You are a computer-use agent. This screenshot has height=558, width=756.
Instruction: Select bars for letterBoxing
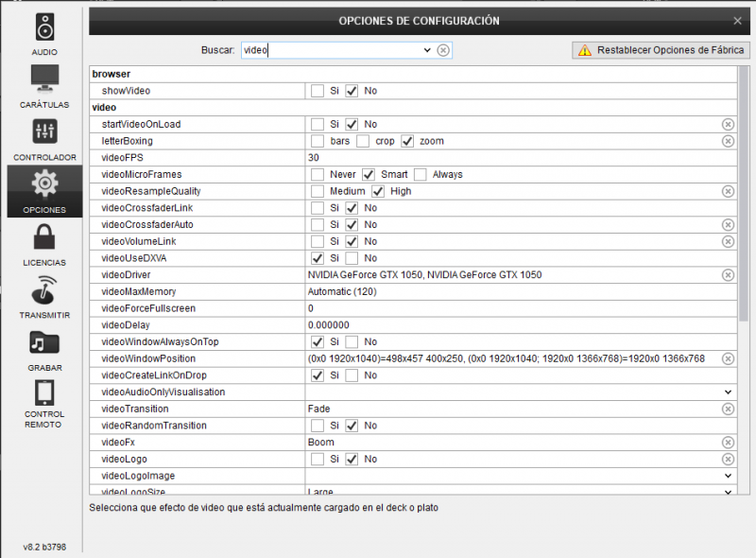(318, 141)
